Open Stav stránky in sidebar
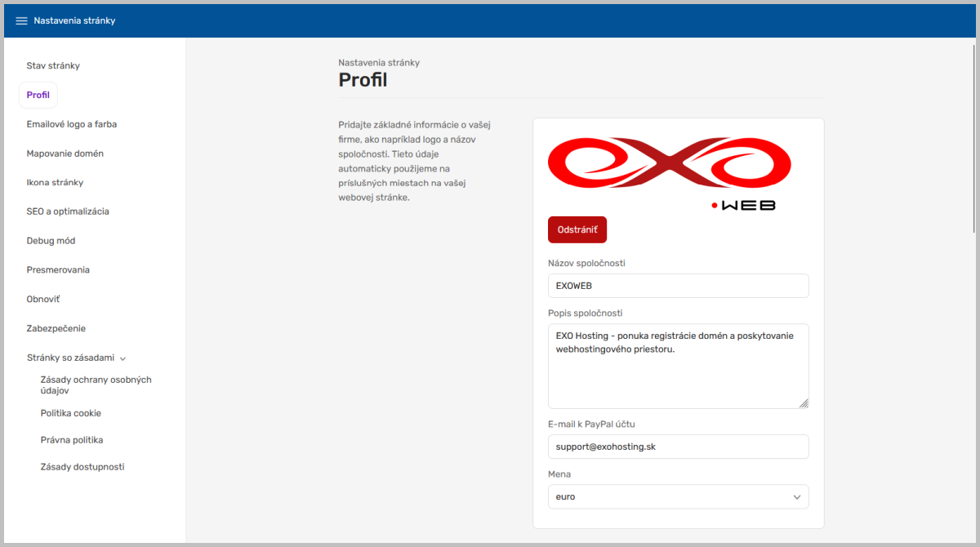The width and height of the screenshot is (980, 547). 53,65
